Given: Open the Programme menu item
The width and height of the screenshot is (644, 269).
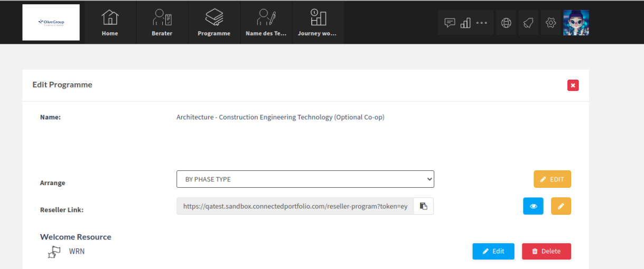Looking at the screenshot, I should [x=214, y=23].
